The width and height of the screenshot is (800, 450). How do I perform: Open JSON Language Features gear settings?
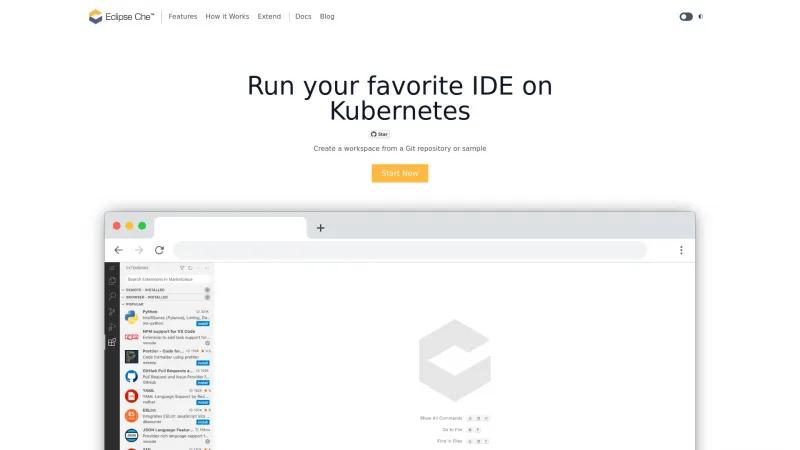[207, 442]
